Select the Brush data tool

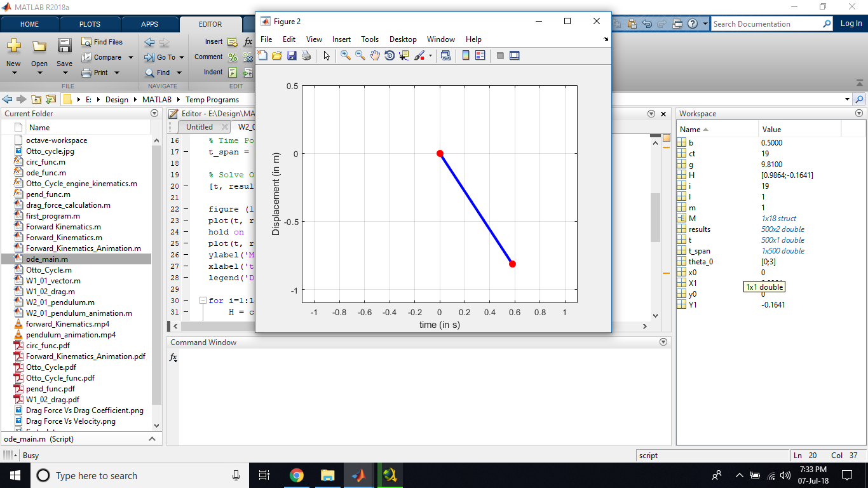point(419,55)
